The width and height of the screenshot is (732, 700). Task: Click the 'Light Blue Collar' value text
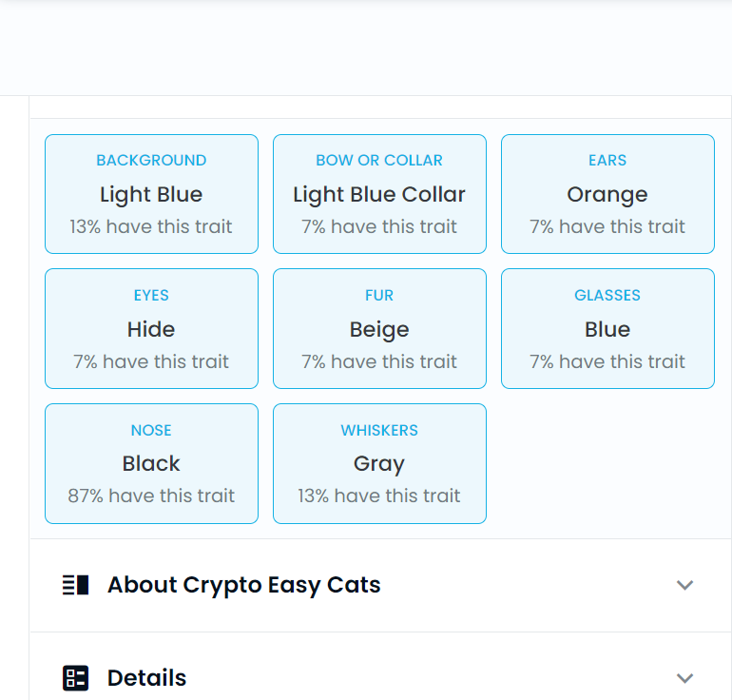tap(379, 194)
